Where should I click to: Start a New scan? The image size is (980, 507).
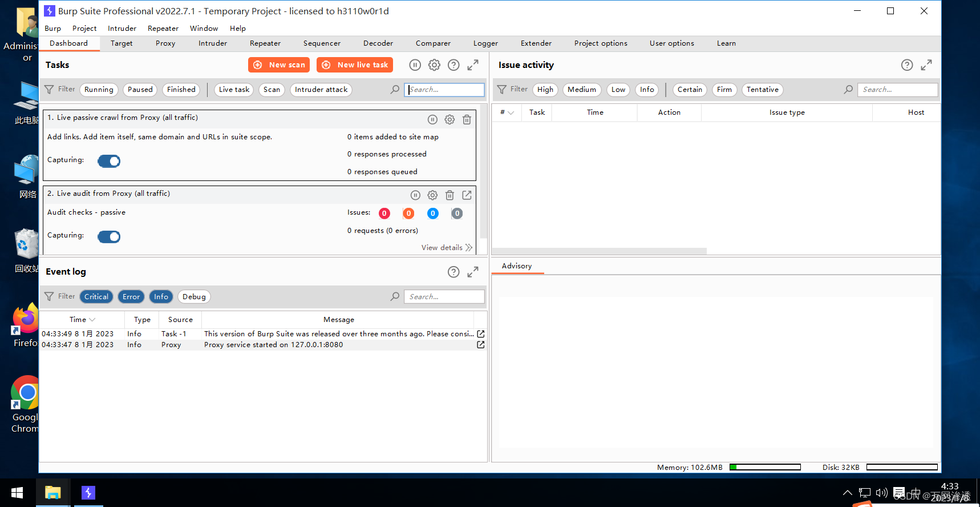279,65
